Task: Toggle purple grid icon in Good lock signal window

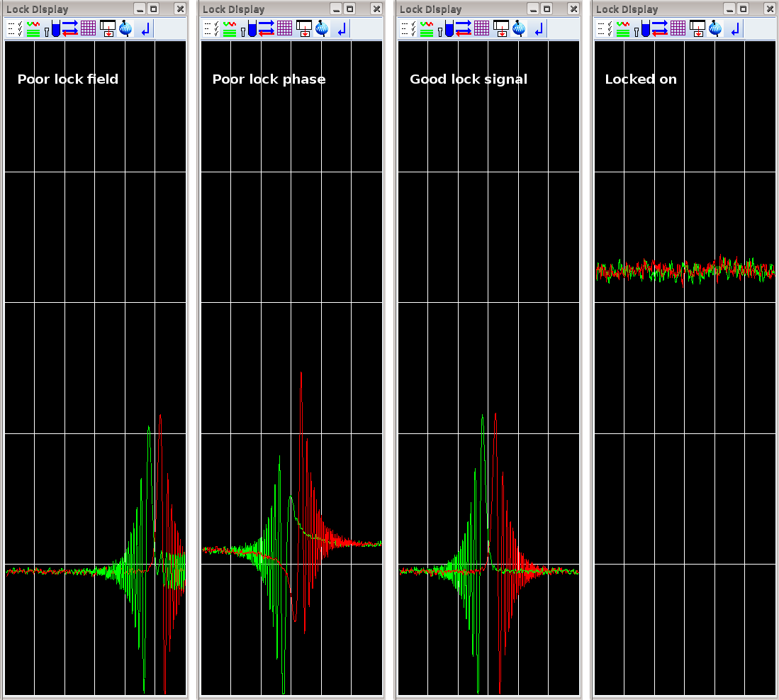Action: (x=481, y=28)
